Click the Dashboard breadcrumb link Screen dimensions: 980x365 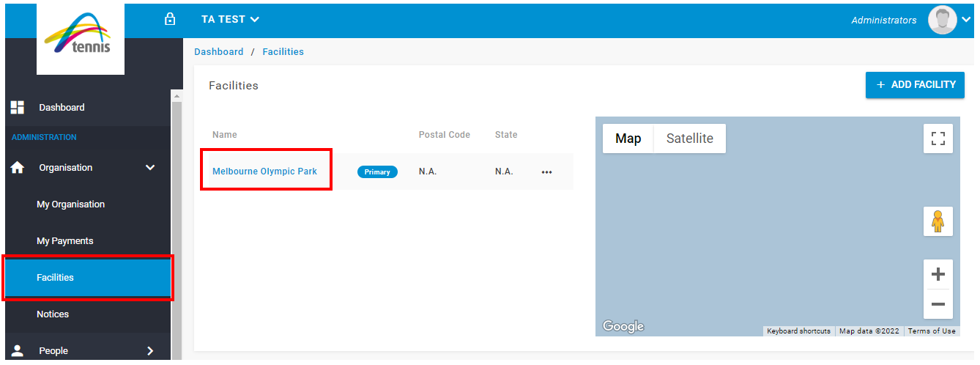218,52
